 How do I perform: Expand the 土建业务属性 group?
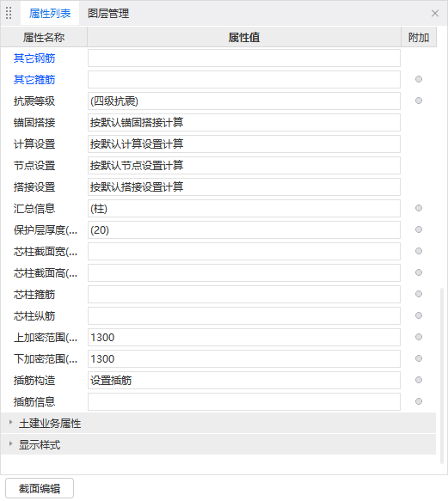(x=218, y=423)
